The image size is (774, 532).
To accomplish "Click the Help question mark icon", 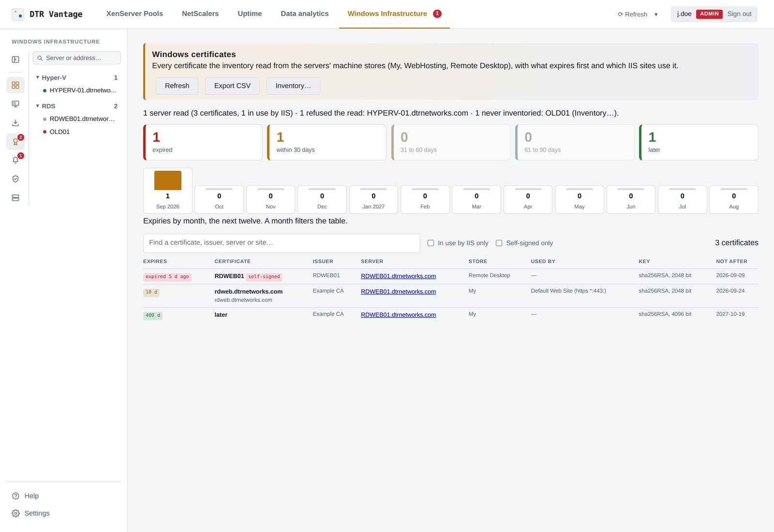I will 15,496.
